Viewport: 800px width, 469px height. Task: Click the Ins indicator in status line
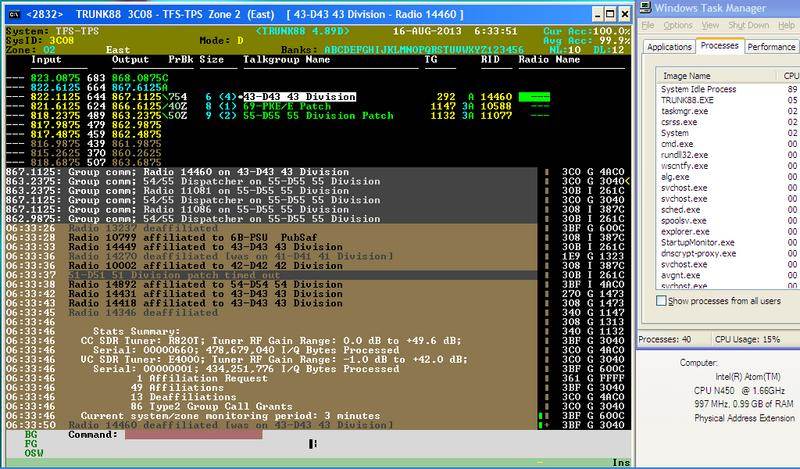(621, 462)
